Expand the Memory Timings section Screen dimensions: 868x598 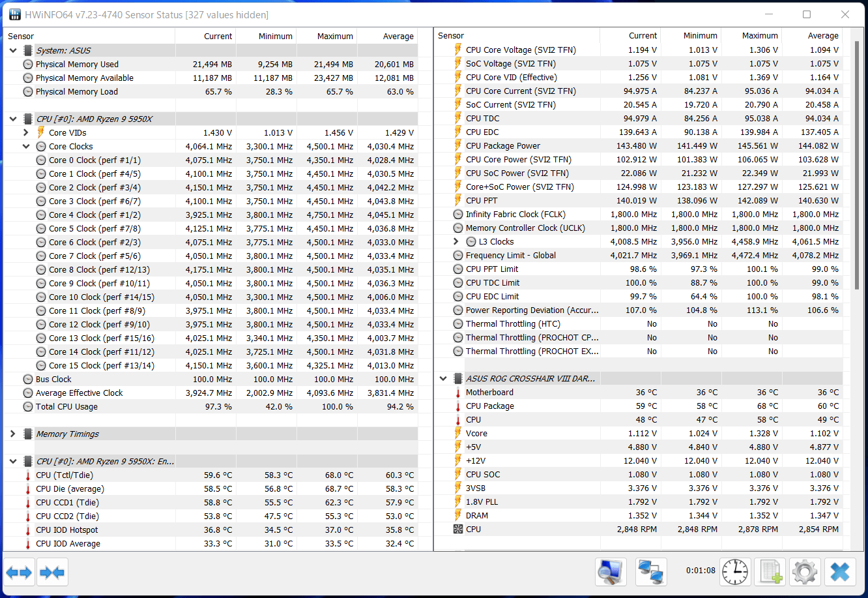coord(13,434)
